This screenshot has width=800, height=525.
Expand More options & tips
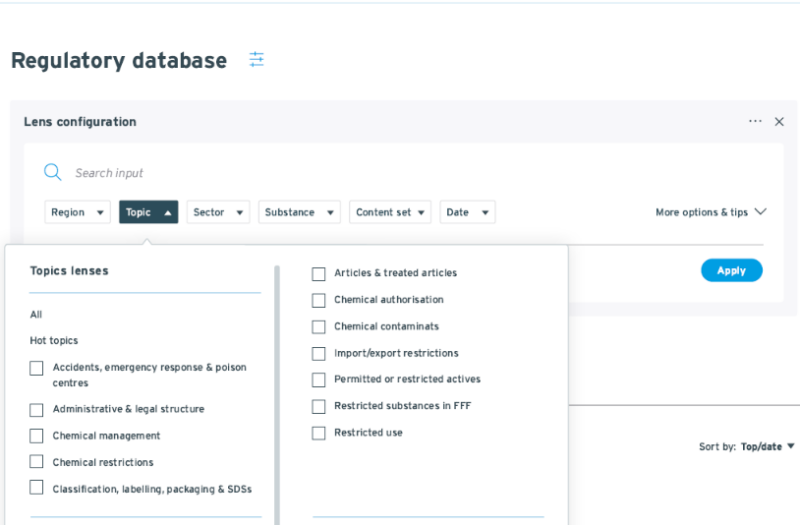pos(711,212)
